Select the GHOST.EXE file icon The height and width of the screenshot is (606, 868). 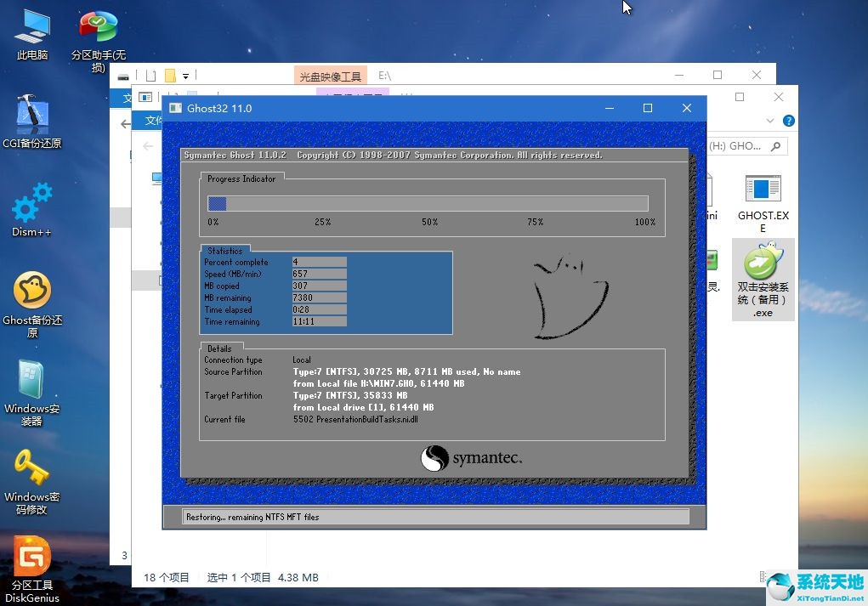(x=762, y=195)
